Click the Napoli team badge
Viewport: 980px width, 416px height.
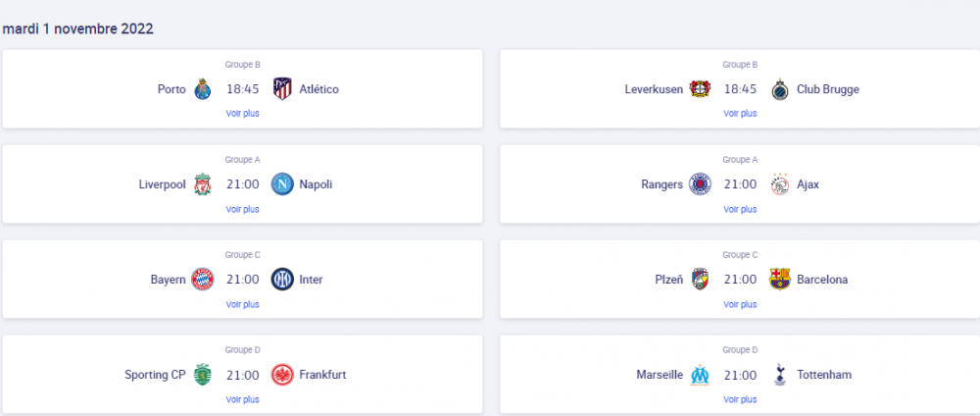[282, 184]
